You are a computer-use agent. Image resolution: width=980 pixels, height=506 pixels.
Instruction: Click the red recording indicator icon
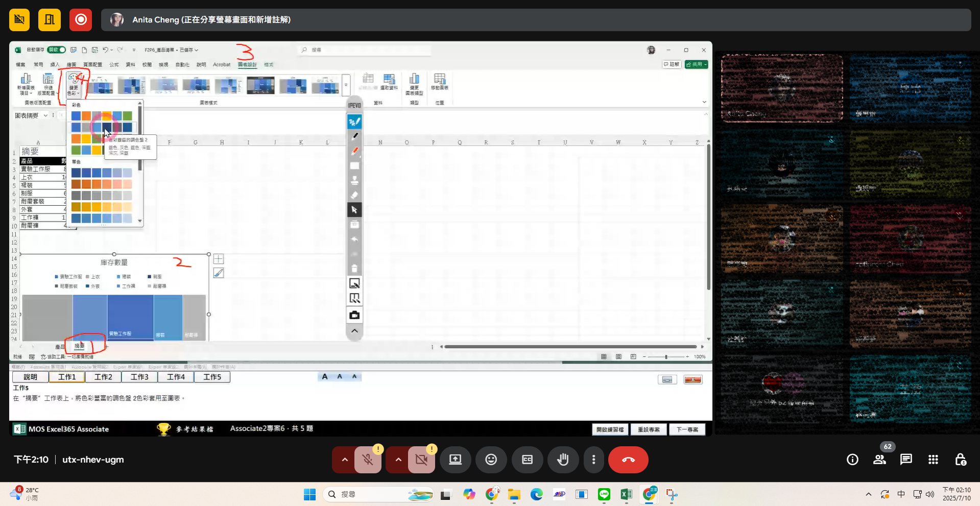[81, 20]
